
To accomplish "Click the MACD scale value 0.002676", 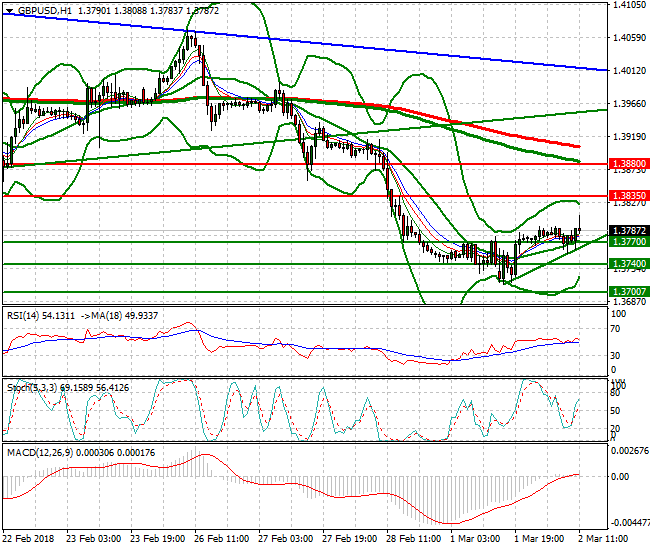I will point(630,451).
